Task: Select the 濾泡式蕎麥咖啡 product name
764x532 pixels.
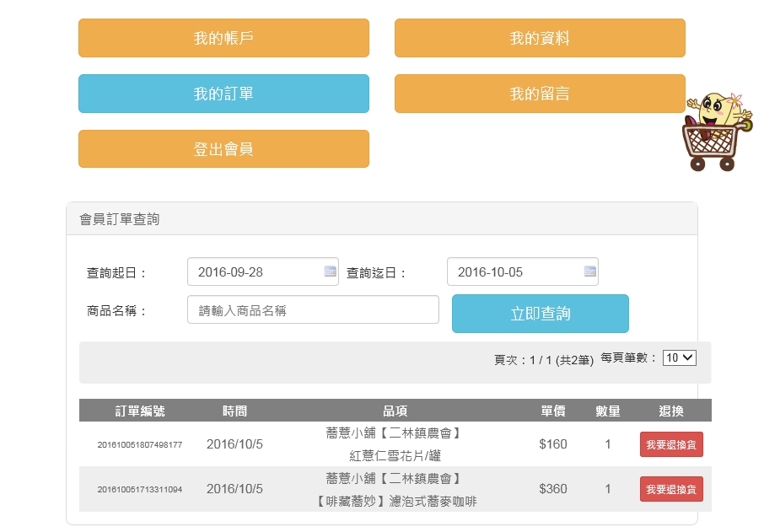Action: 395,501
